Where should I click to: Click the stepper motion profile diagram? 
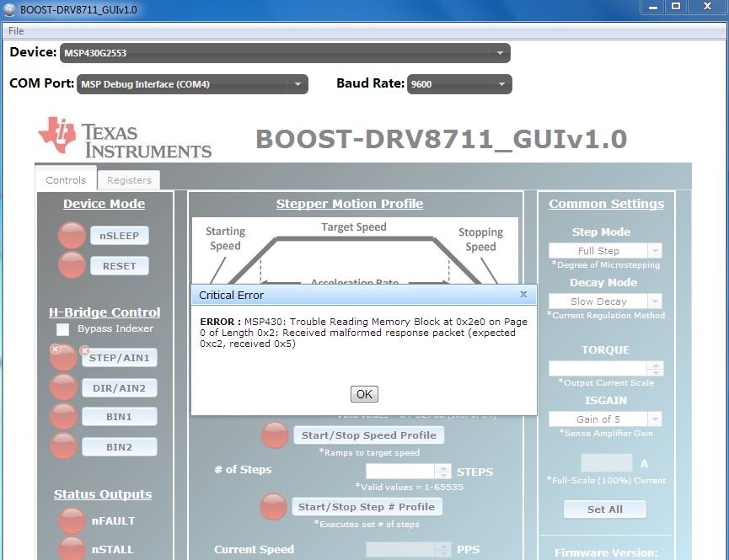click(x=355, y=251)
